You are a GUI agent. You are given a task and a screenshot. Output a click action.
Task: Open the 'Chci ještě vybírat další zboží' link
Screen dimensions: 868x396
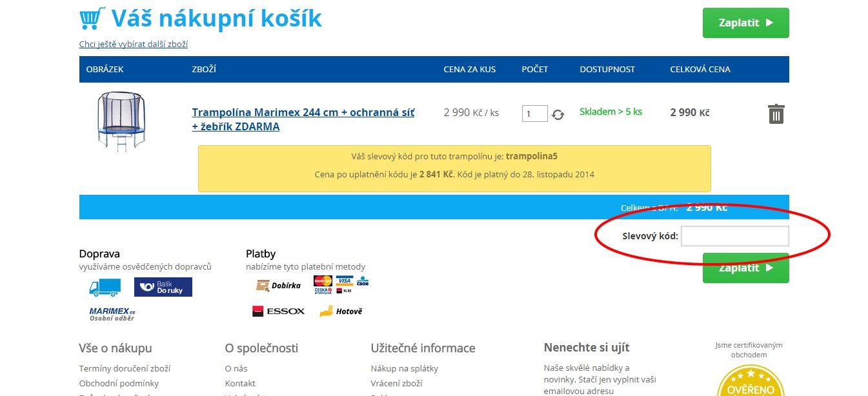(x=134, y=45)
